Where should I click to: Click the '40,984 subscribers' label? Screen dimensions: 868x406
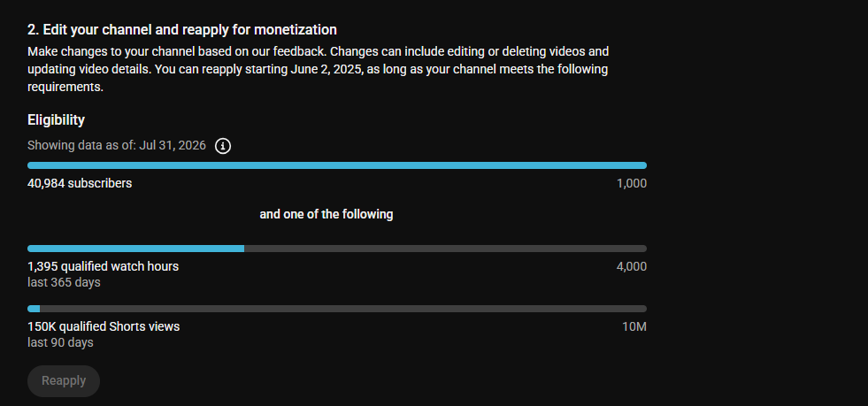(x=80, y=183)
